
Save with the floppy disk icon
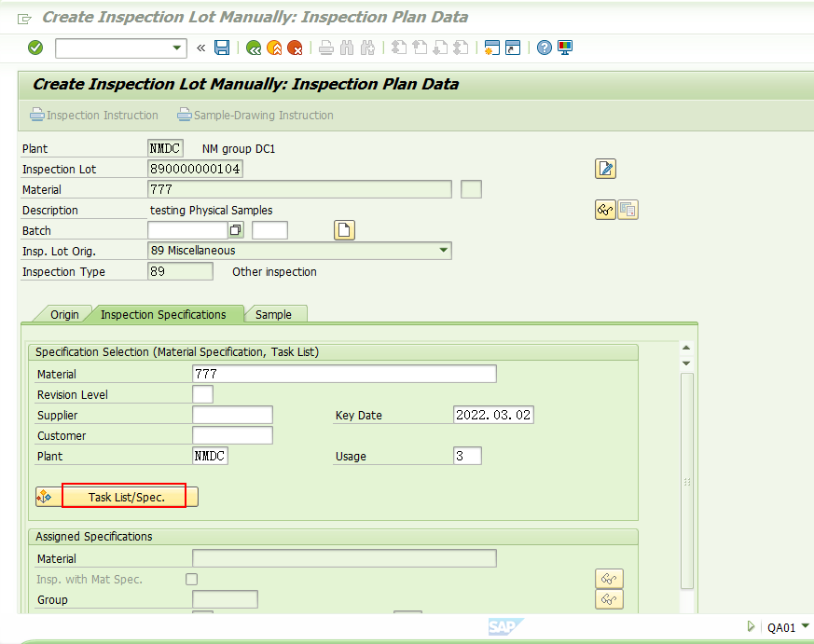(x=222, y=48)
